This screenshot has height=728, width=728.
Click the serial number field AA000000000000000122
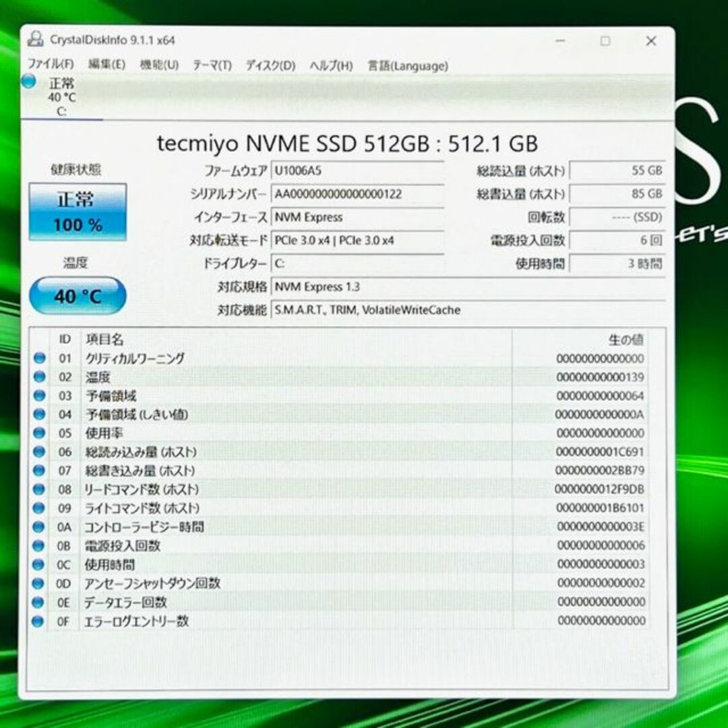click(357, 193)
